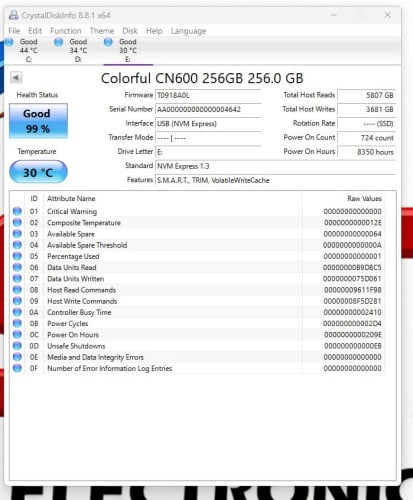Click the Transfer Mode value field
The image size is (413, 500).
208,138
